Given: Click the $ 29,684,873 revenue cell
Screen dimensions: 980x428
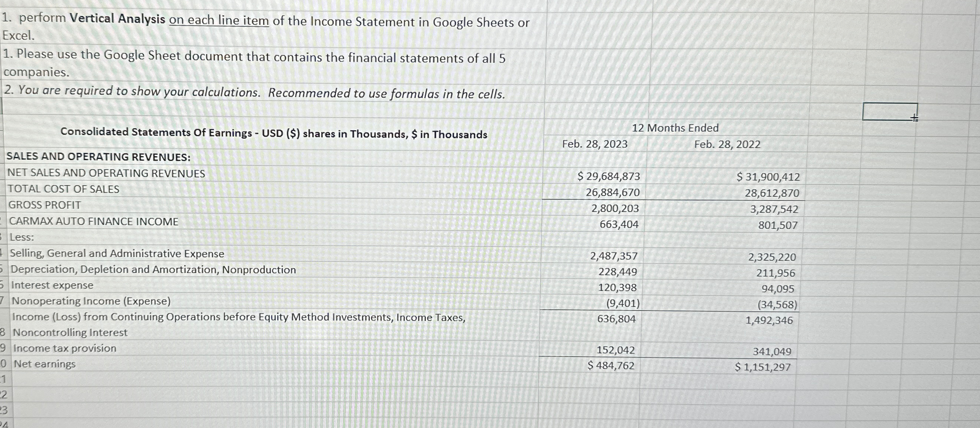Looking at the screenshot, I should click(608, 176).
